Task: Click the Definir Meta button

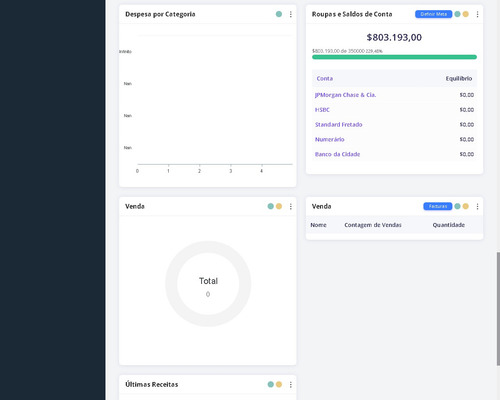Action: [433, 14]
